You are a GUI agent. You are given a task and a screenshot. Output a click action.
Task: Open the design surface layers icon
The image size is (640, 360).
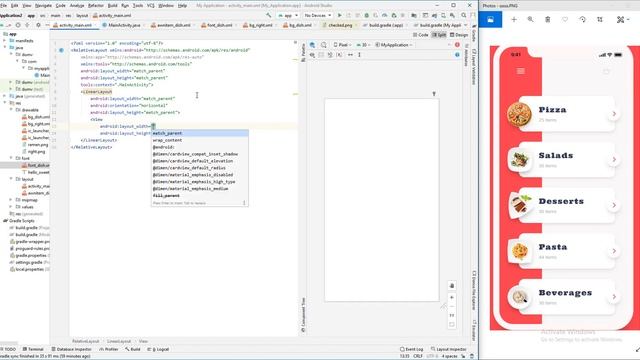312,45
